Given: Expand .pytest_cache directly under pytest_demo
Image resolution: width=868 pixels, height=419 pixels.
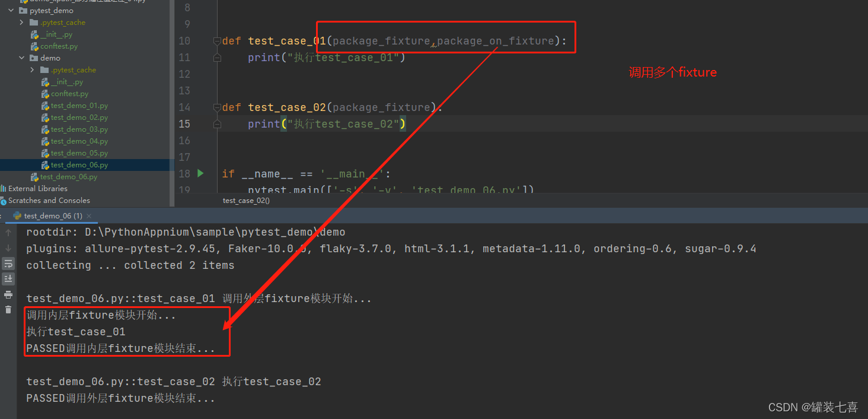Looking at the screenshot, I should coord(21,22).
